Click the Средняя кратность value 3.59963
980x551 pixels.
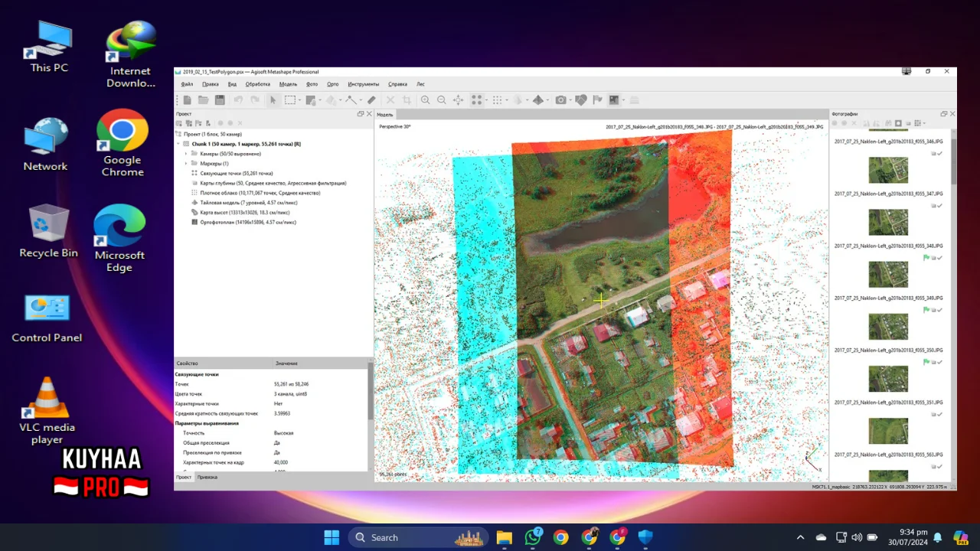click(x=283, y=413)
